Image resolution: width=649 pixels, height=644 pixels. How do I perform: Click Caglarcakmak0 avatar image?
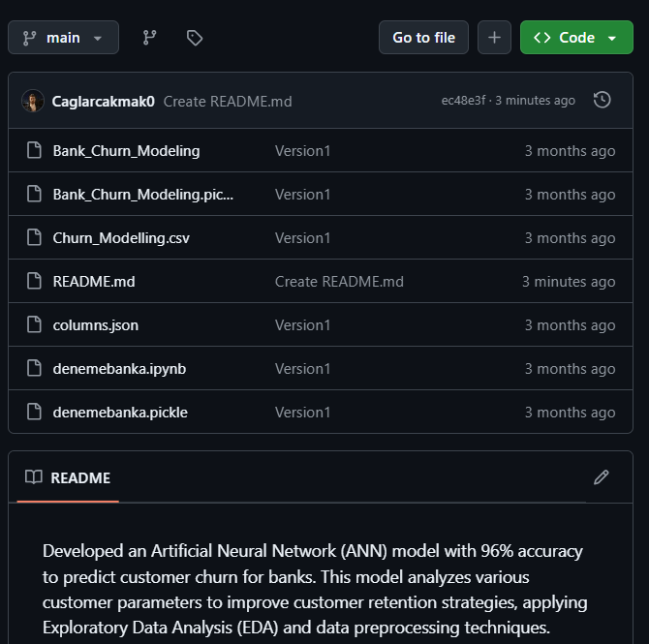34,101
